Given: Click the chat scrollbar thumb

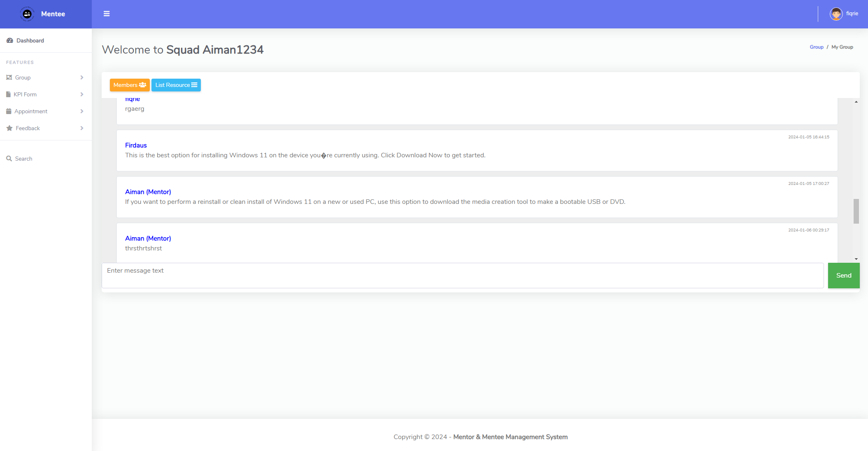Looking at the screenshot, I should (x=856, y=211).
